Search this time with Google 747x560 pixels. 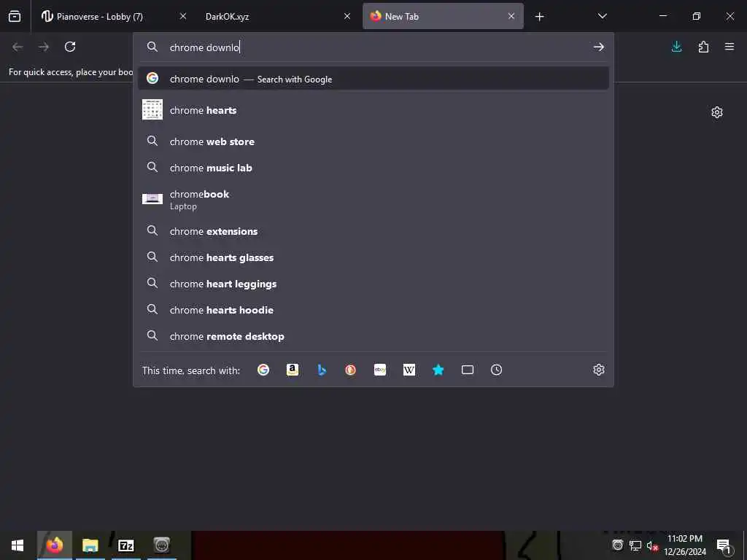(263, 370)
